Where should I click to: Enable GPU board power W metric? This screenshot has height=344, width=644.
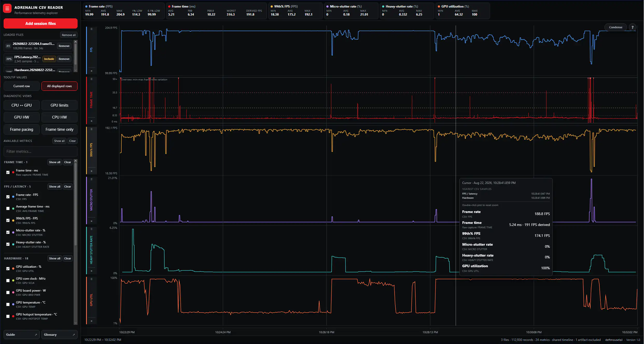8,293
